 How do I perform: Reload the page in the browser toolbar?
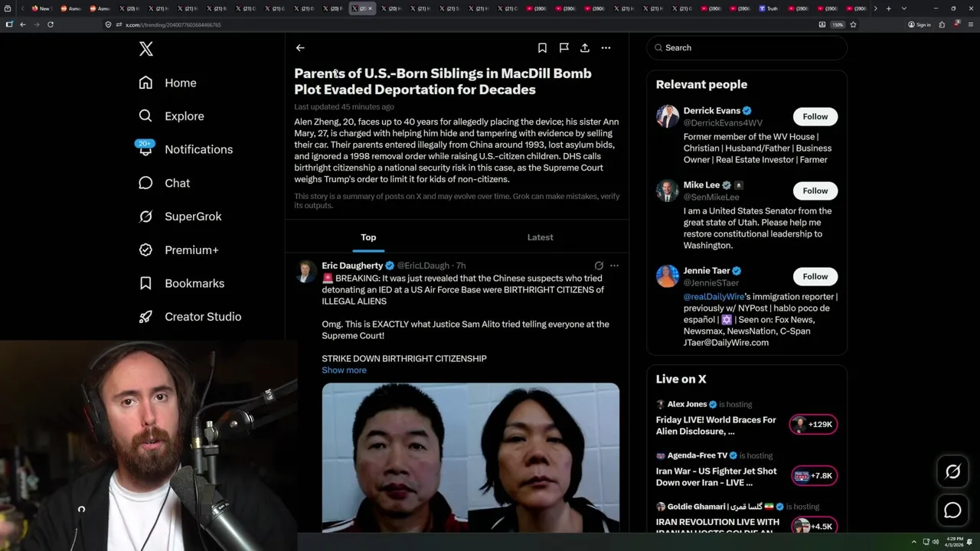(x=51, y=24)
